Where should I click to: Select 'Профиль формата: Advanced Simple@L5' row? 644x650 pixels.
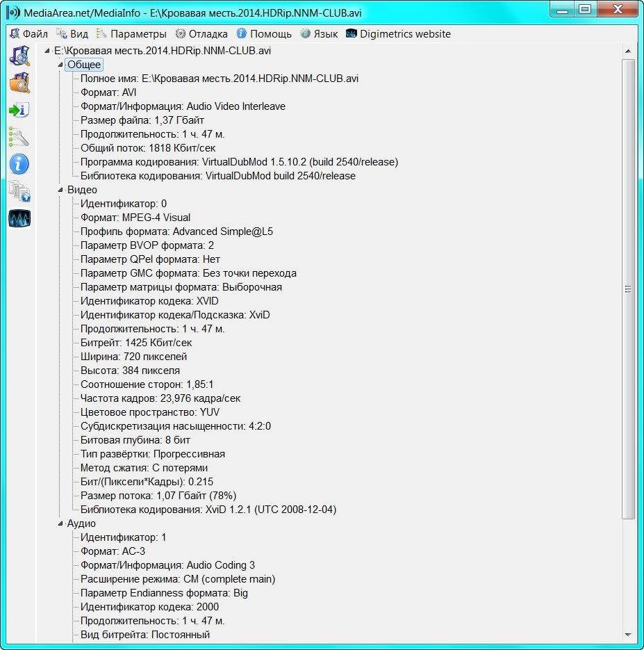(176, 231)
